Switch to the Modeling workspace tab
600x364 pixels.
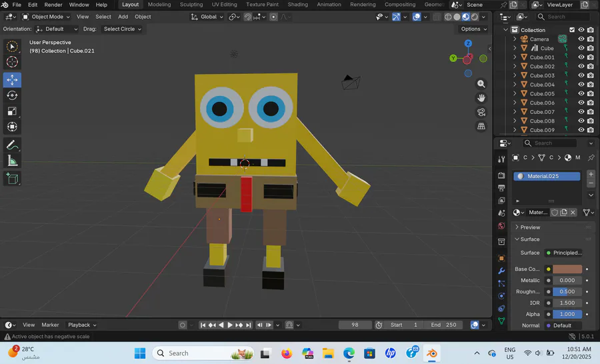tap(159, 5)
